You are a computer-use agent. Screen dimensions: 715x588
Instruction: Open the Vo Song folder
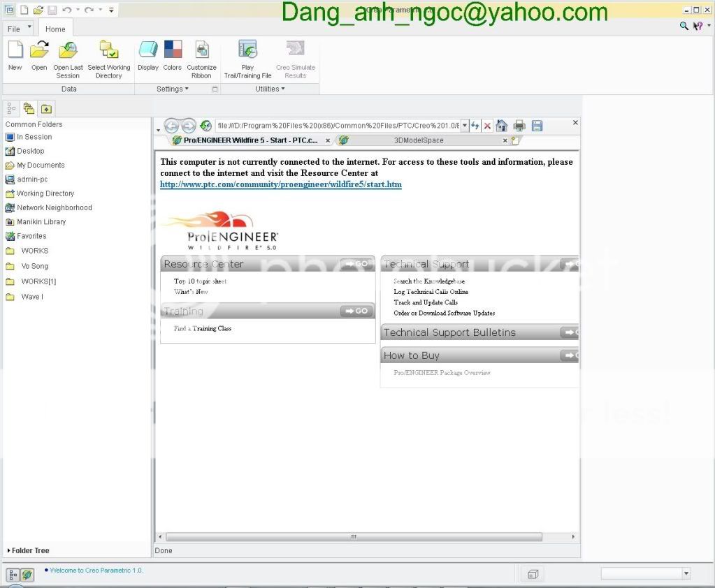coord(27,266)
